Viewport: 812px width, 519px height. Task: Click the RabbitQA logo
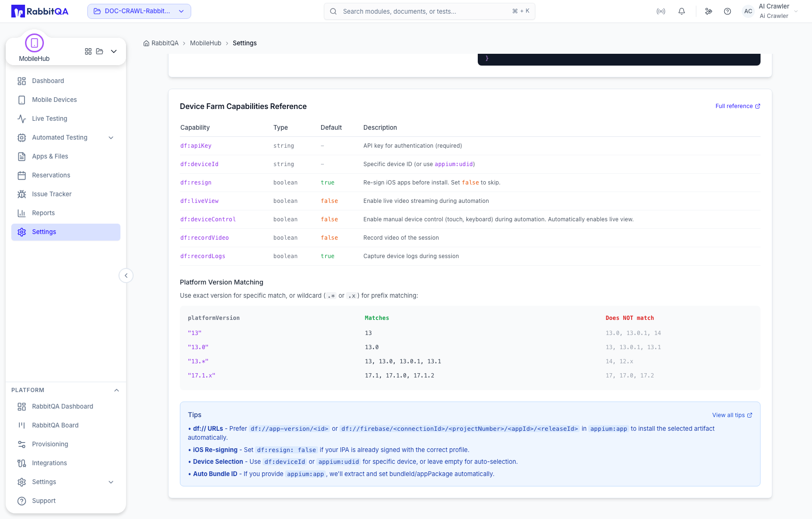click(x=40, y=11)
